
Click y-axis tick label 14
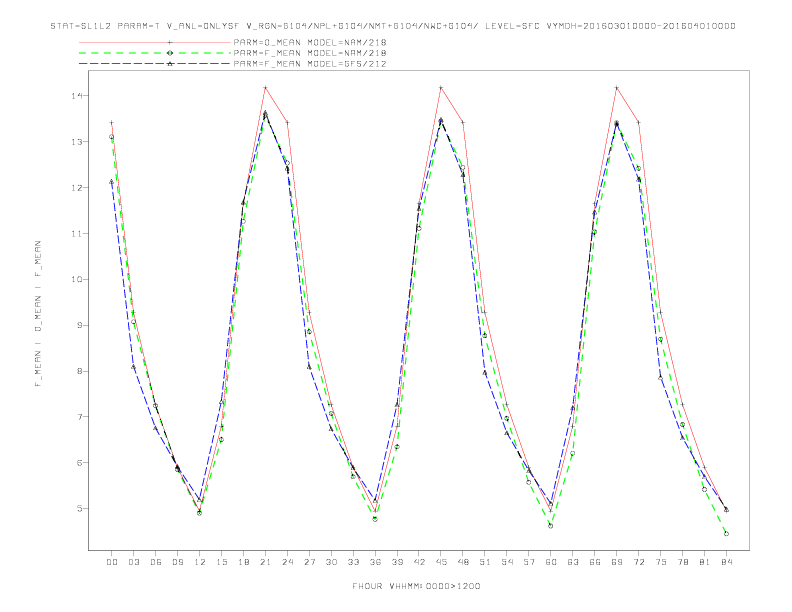[77, 96]
